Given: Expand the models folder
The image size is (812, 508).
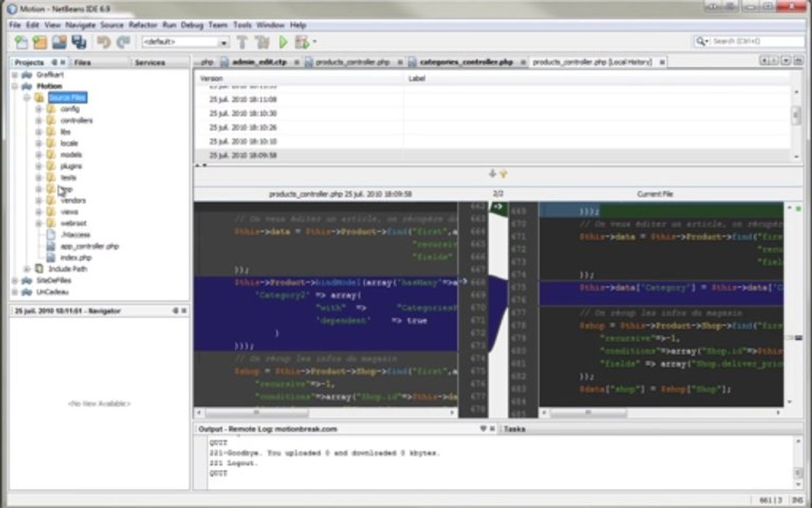Looking at the screenshot, I should click(38, 155).
